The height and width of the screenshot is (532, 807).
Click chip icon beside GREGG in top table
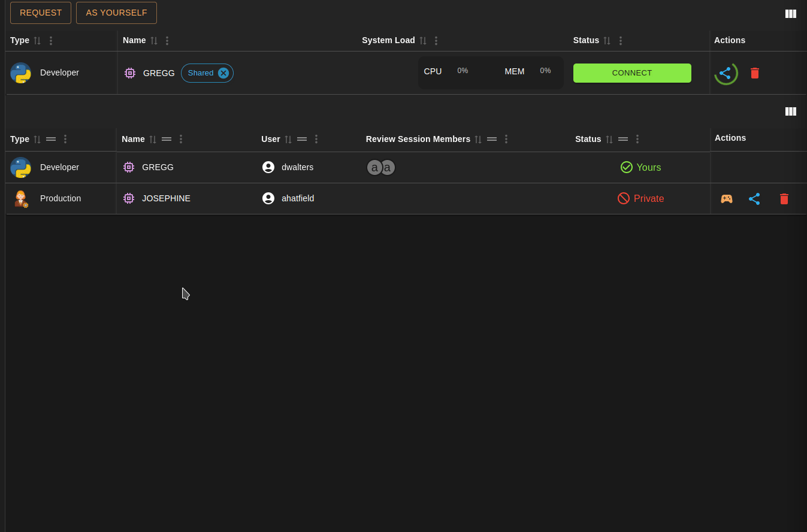tap(130, 73)
